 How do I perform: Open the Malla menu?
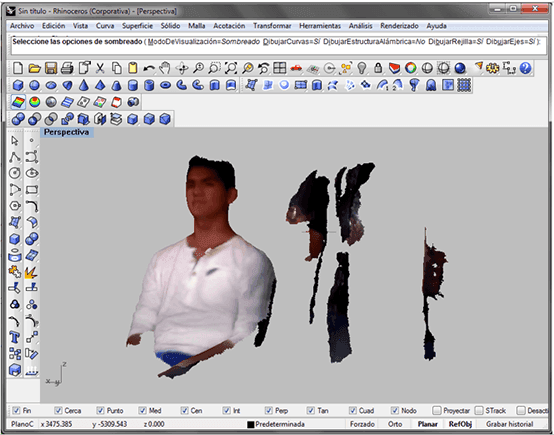pos(196,26)
